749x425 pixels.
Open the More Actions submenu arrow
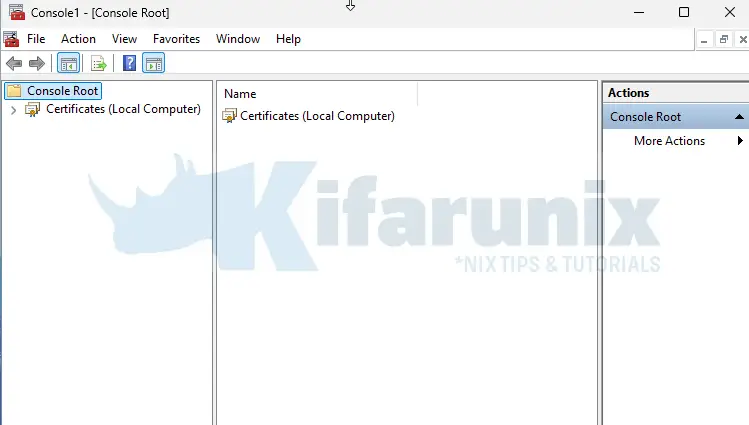coord(740,140)
